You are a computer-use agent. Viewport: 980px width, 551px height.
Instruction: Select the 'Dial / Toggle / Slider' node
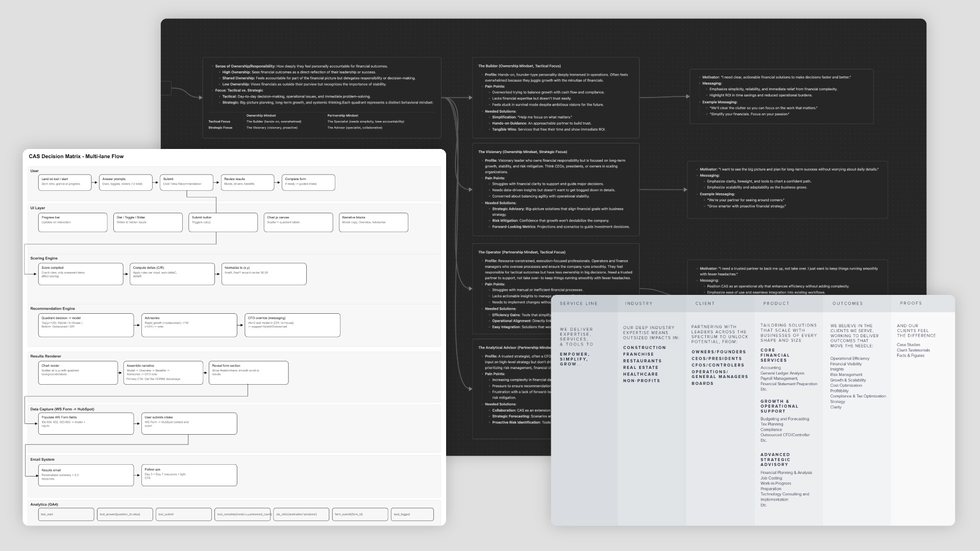148,222
